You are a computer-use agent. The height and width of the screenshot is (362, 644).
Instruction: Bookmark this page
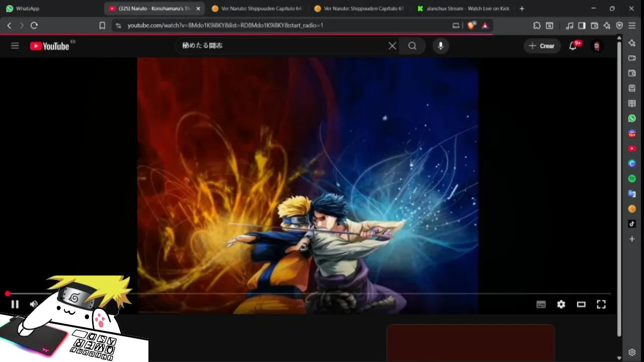click(x=102, y=25)
